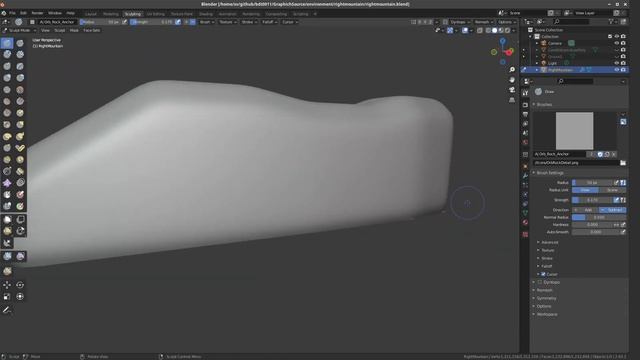Viewport: 640px width, 360px height.
Task: Switch to rendered viewport shading
Action: pos(507,30)
